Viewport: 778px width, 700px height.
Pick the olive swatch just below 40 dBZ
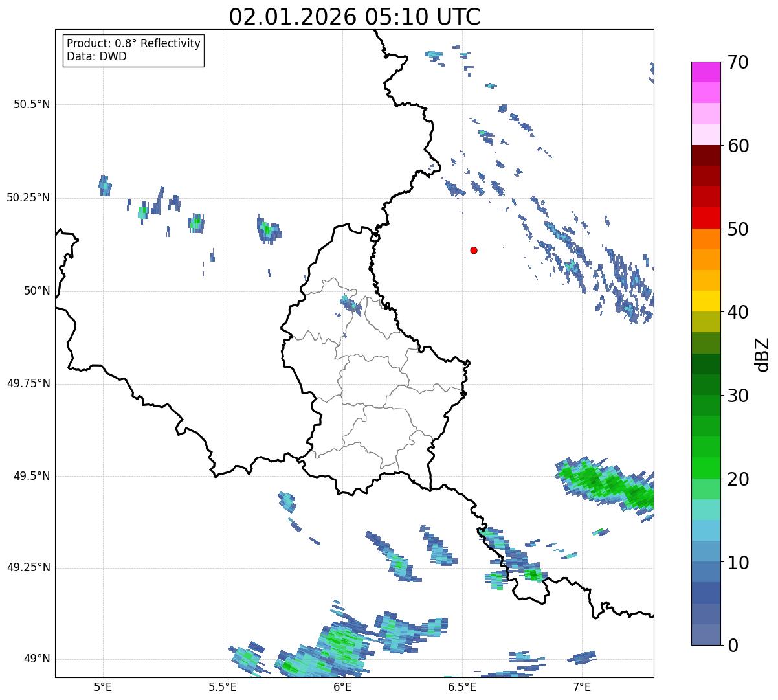pyautogui.click(x=706, y=322)
